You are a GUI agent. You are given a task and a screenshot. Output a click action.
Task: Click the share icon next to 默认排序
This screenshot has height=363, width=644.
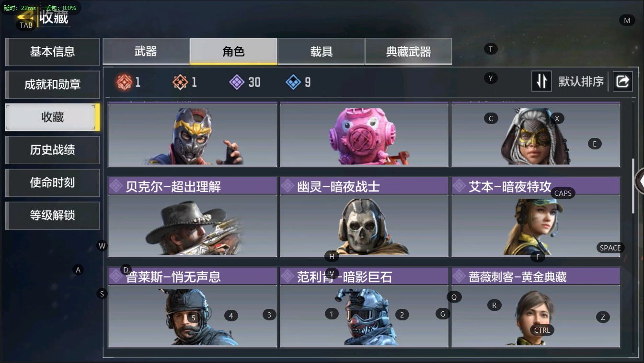pos(622,81)
